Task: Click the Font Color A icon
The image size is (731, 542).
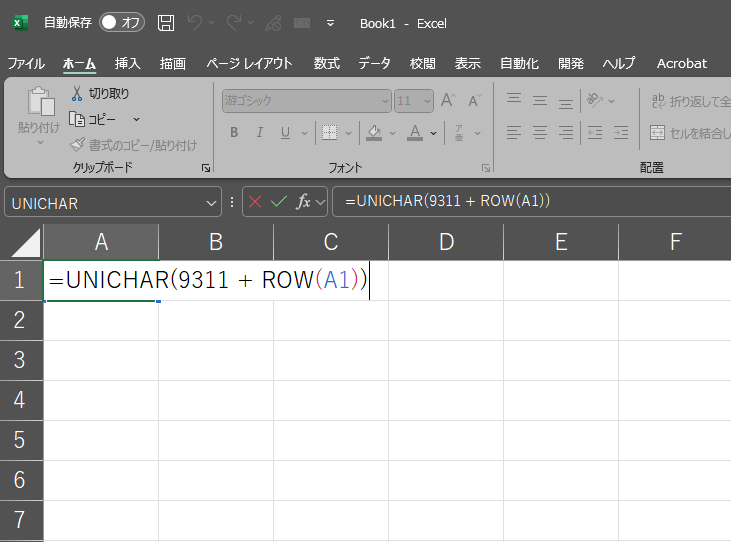Action: click(x=415, y=133)
